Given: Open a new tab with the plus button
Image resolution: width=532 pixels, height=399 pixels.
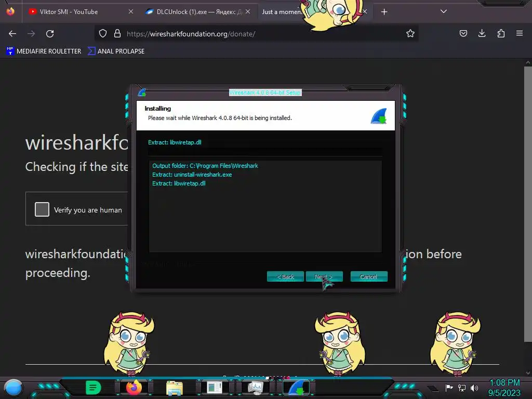Looking at the screenshot, I should point(384,12).
